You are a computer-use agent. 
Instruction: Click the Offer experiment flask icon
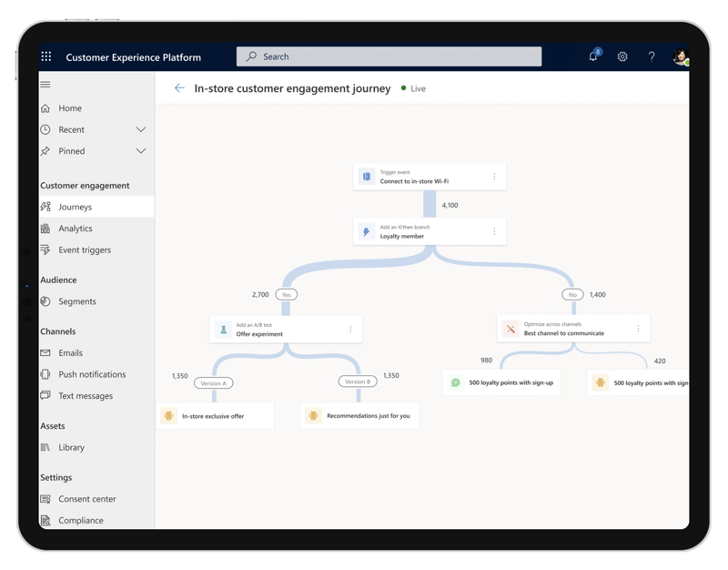[223, 330]
